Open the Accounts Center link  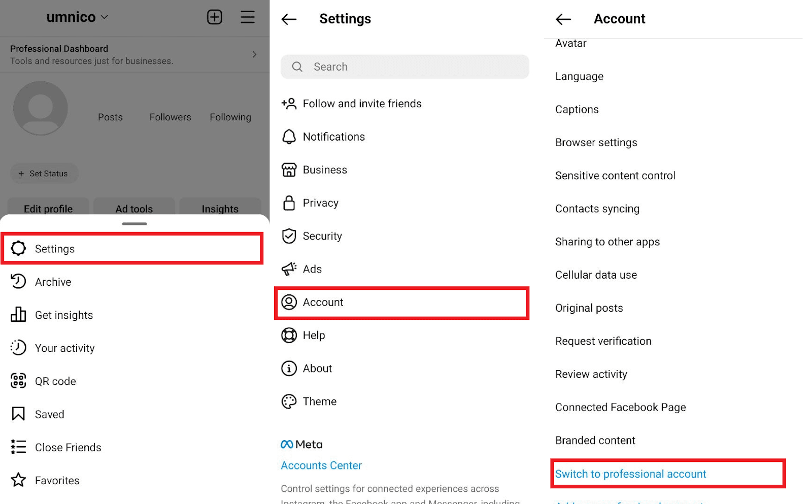point(321,465)
